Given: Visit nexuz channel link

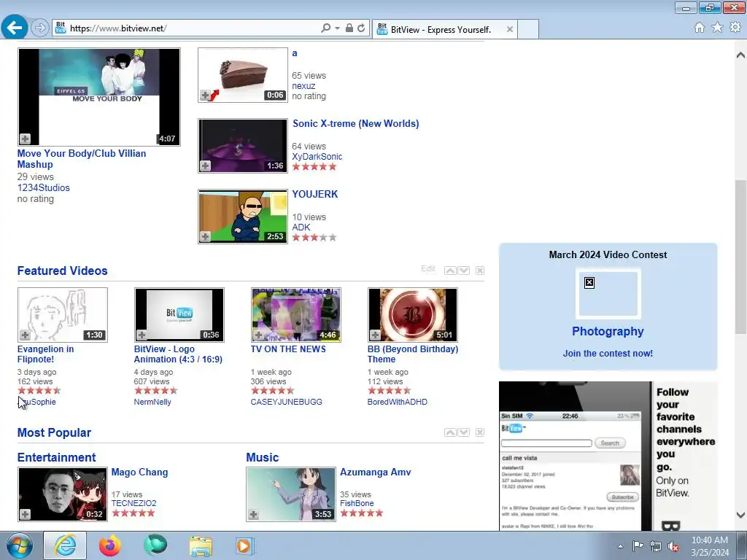Looking at the screenshot, I should pyautogui.click(x=303, y=86).
